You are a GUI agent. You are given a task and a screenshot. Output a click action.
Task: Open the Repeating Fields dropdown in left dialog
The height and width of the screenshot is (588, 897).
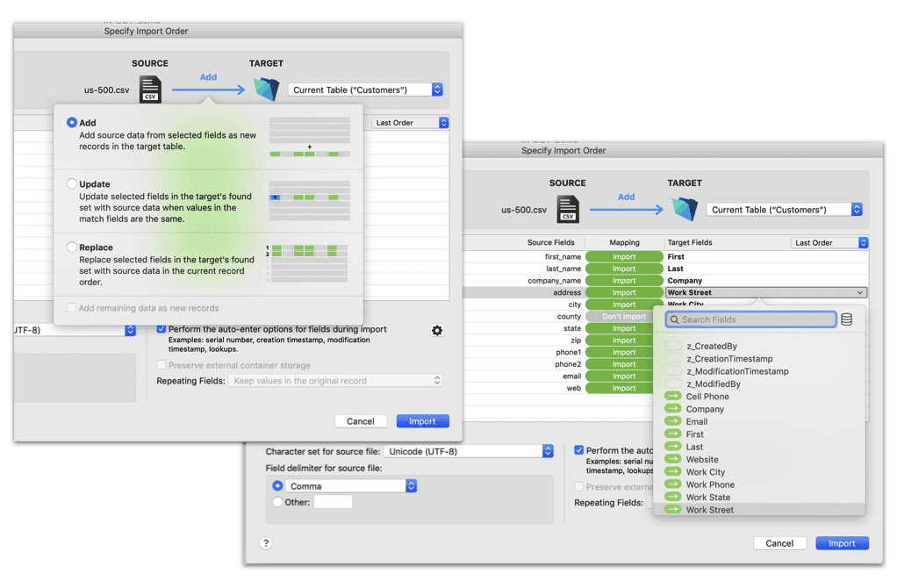(x=336, y=380)
